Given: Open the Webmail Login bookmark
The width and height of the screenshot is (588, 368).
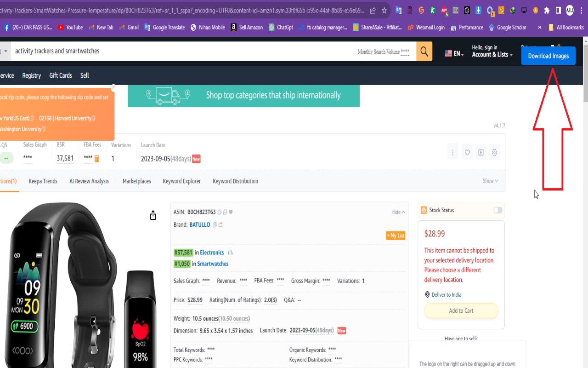Looking at the screenshot, I should tap(426, 27).
